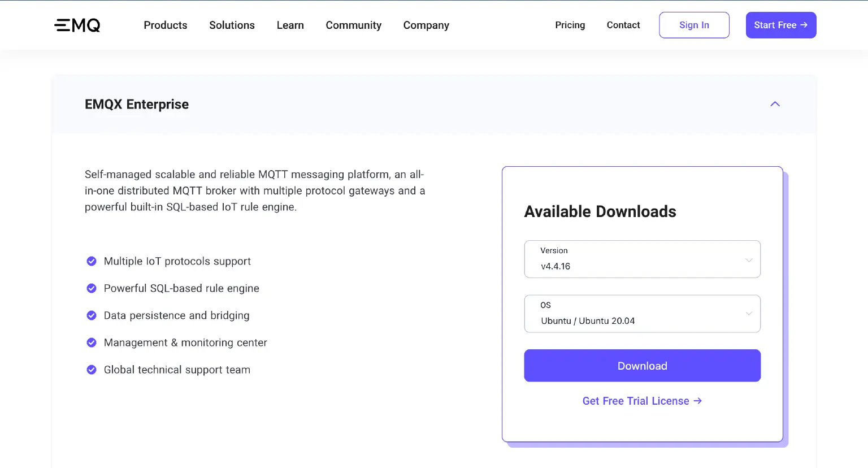This screenshot has width=868, height=468.
Task: Sign In to your EMQ account
Action: click(x=694, y=25)
